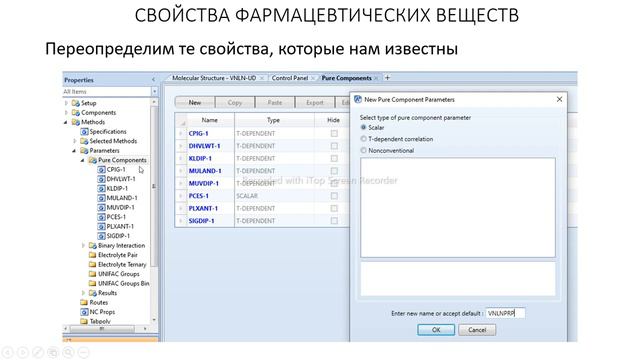Click the Routes folder icon

pos(84,302)
